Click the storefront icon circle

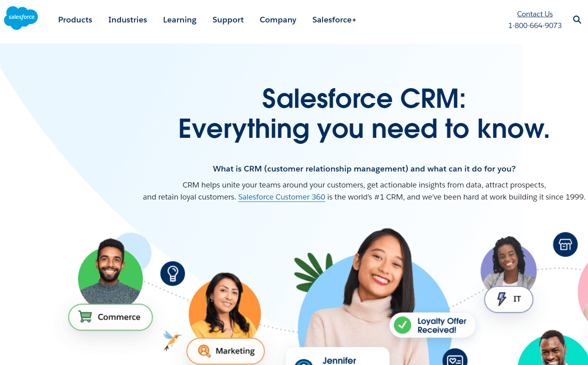click(565, 244)
